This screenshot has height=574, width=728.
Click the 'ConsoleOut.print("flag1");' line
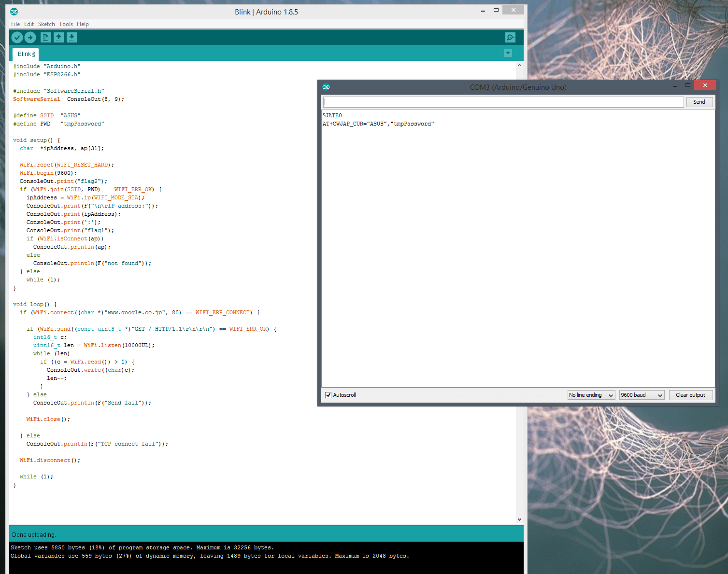point(71,230)
